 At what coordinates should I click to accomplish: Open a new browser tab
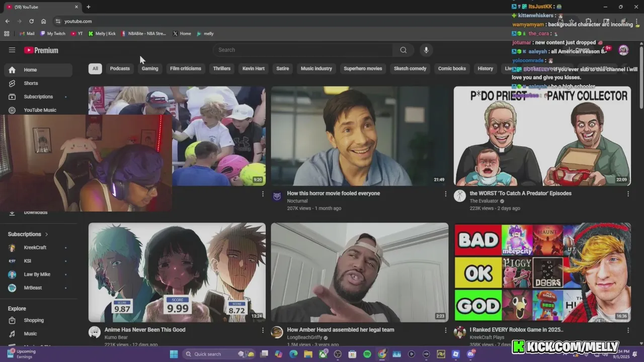88,7
